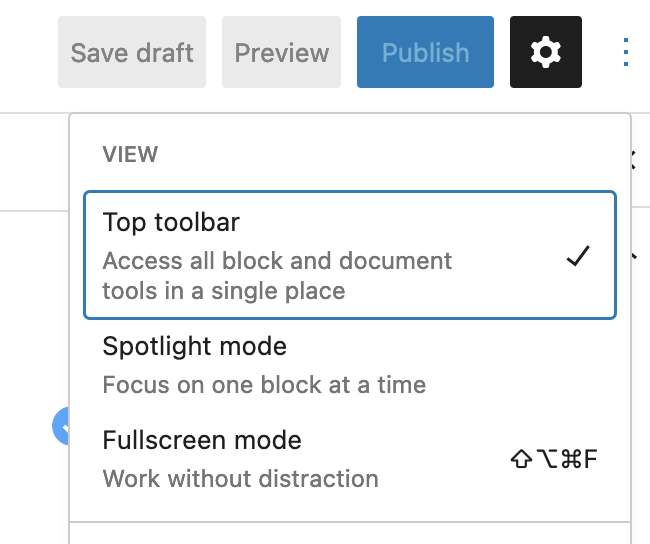Close the sidebar via partially hidden X
Image resolution: width=650 pixels, height=544 pixels.
tap(633, 160)
